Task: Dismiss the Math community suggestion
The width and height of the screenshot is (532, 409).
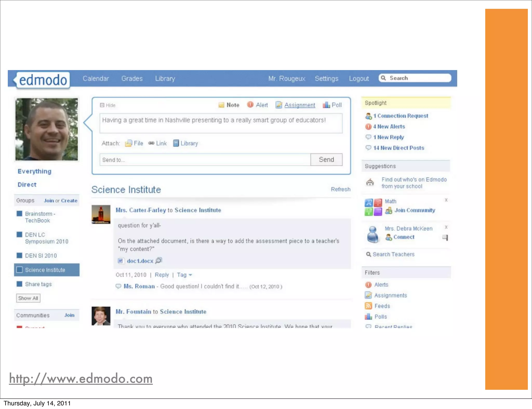Action: (446, 200)
